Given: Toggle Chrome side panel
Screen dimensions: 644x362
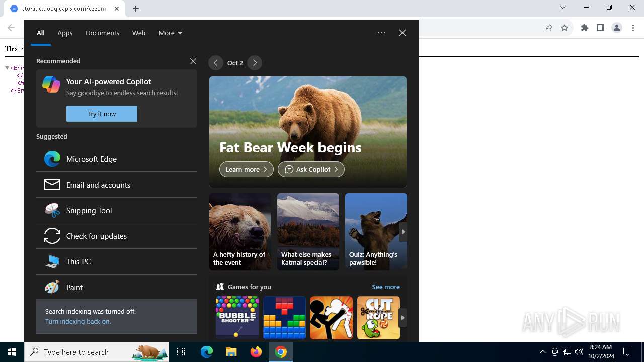Looking at the screenshot, I should tap(601, 28).
